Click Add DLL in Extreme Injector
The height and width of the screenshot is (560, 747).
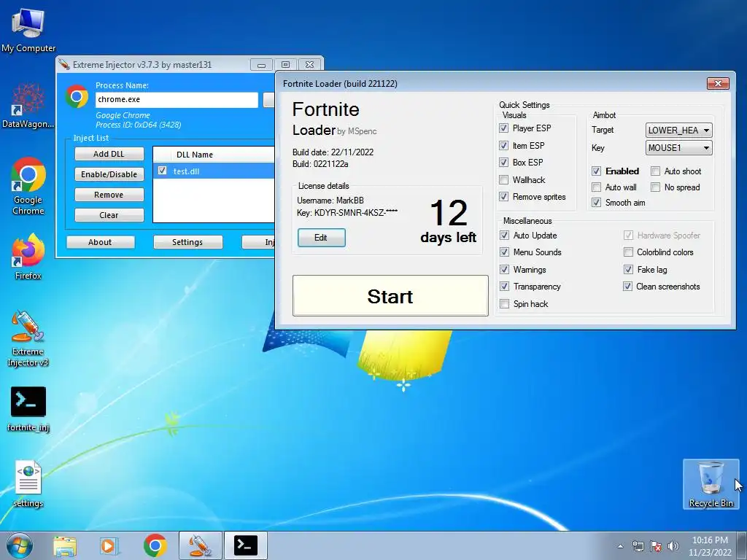[x=109, y=154]
